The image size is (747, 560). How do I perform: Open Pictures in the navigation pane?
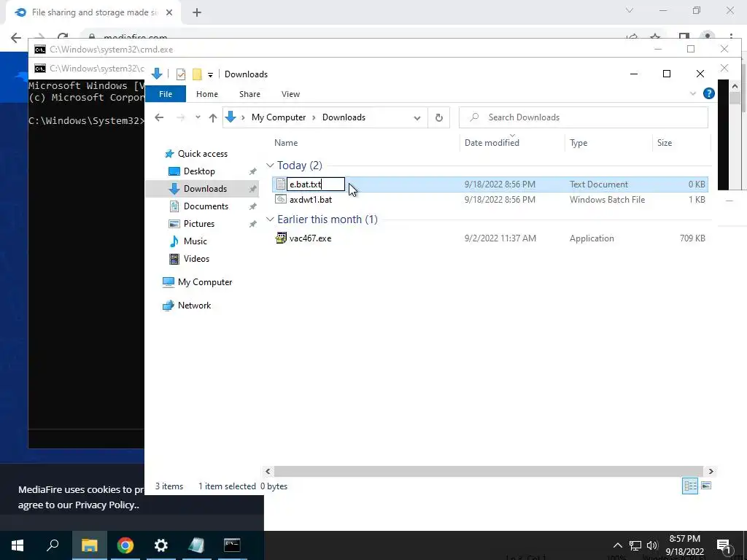198,224
